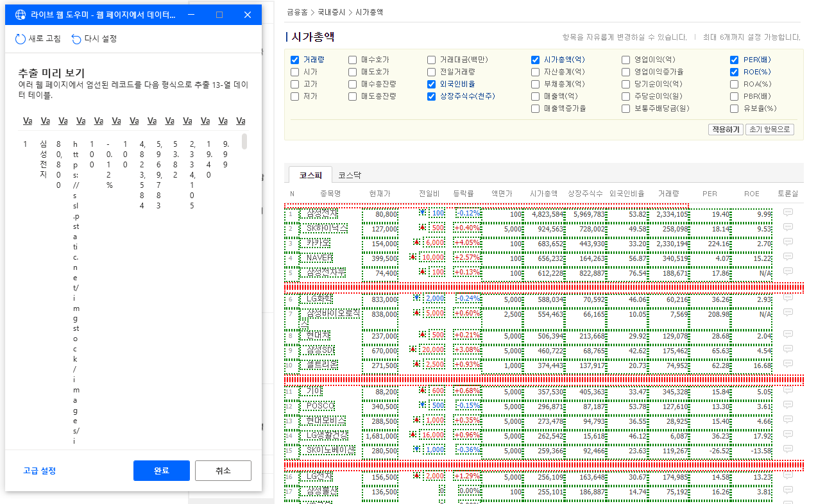The height and width of the screenshot is (504, 825).
Task: Open discussion room icon for NAVER row
Action: [x=788, y=257]
